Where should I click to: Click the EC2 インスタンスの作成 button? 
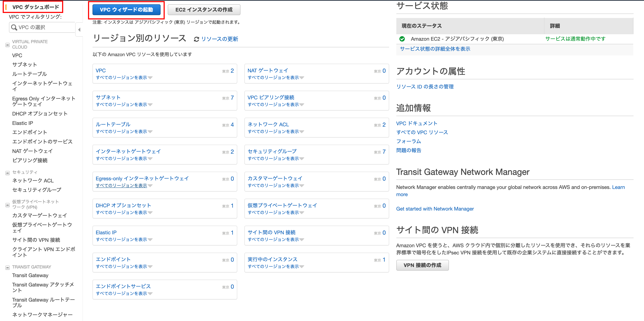204,10
